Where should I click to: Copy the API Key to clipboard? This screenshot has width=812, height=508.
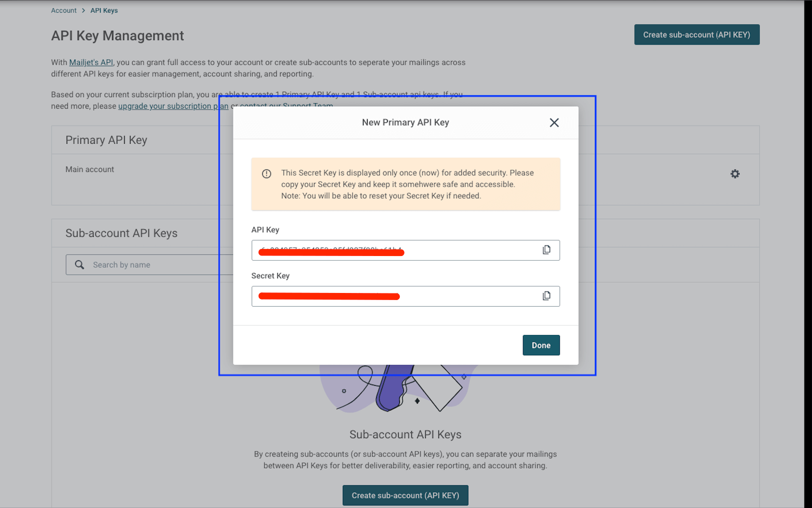546,250
